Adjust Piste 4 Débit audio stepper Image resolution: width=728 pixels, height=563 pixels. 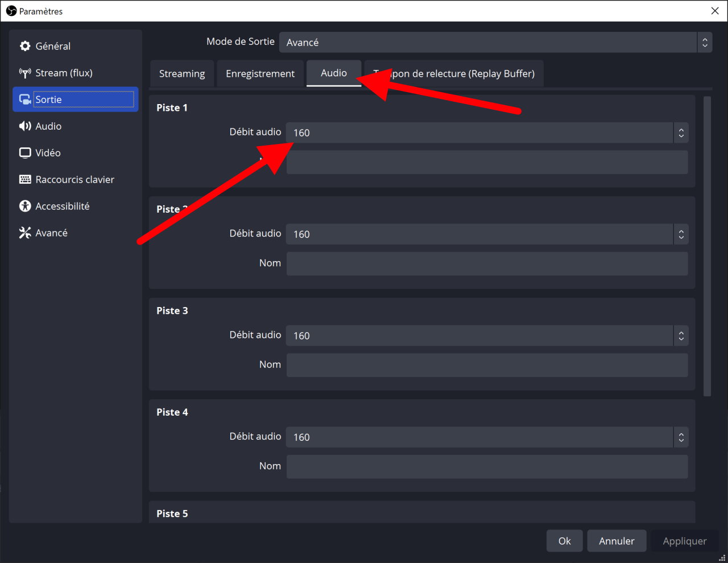(x=681, y=437)
